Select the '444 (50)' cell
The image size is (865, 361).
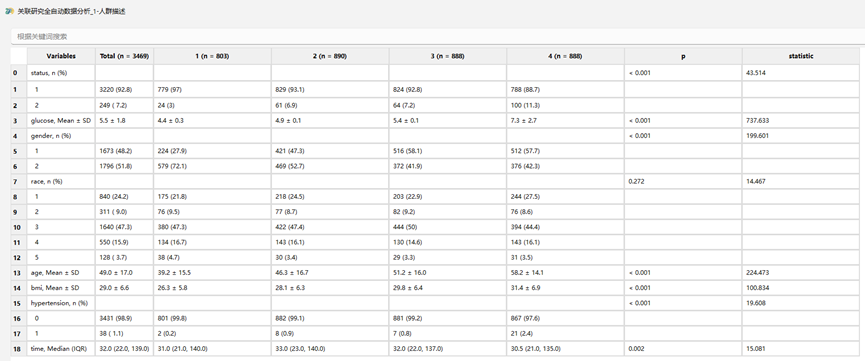pyautogui.click(x=448, y=227)
